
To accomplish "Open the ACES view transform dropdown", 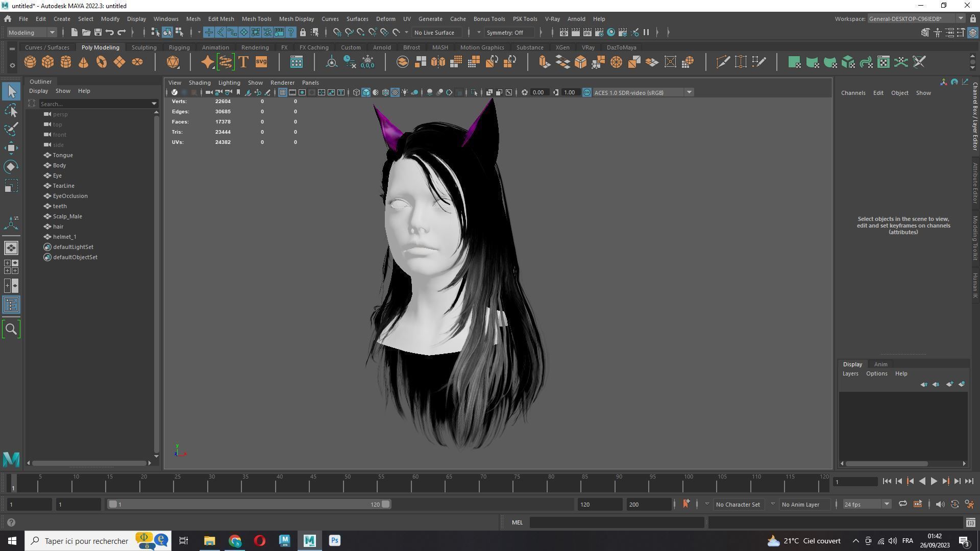I will [x=643, y=92].
